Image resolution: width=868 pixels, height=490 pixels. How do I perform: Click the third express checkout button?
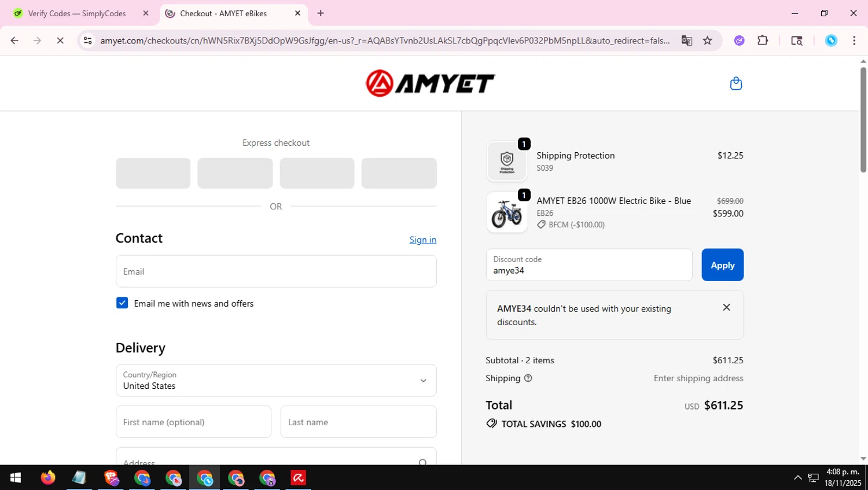pyautogui.click(x=317, y=173)
